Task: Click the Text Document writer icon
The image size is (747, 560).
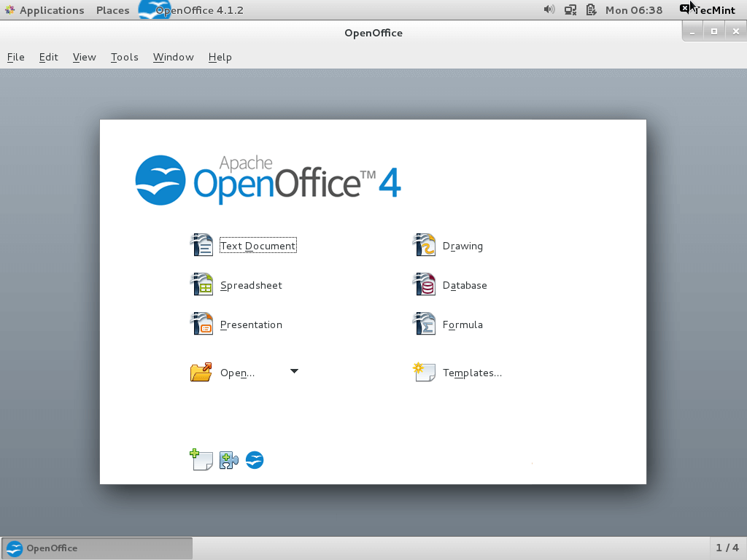Action: (201, 245)
